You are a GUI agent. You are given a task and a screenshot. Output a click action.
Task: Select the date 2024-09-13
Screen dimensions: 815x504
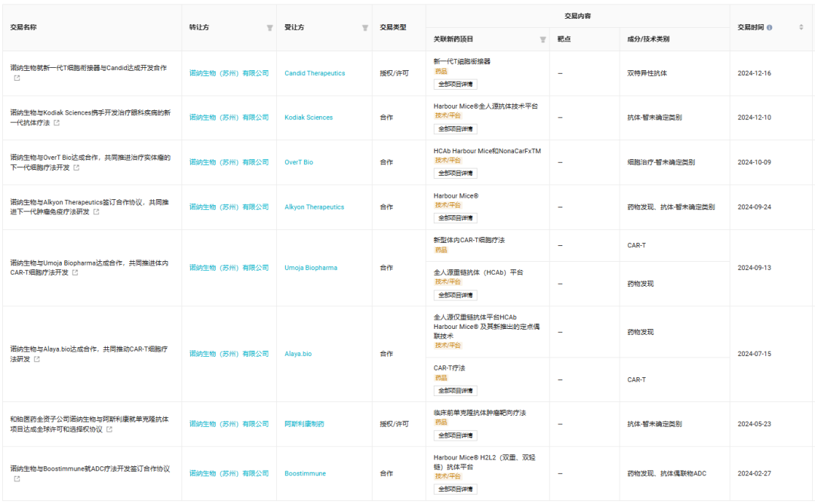(754, 268)
